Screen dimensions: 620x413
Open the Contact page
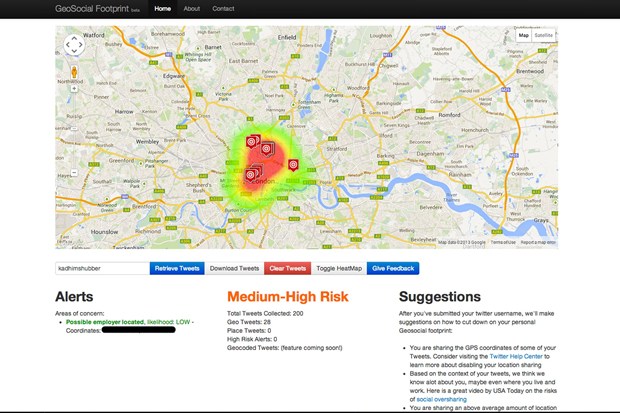223,9
